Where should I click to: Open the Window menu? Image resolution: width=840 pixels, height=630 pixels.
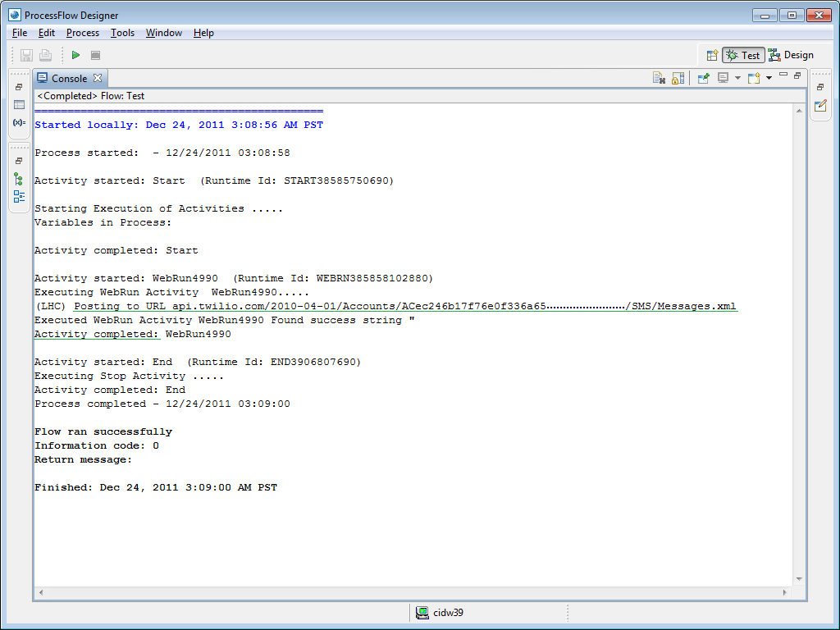pyautogui.click(x=163, y=33)
